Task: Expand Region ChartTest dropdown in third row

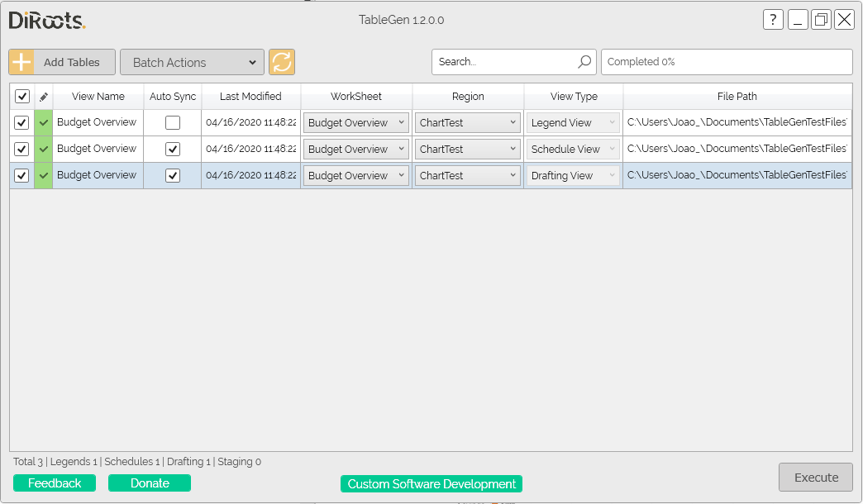Action: [x=467, y=175]
